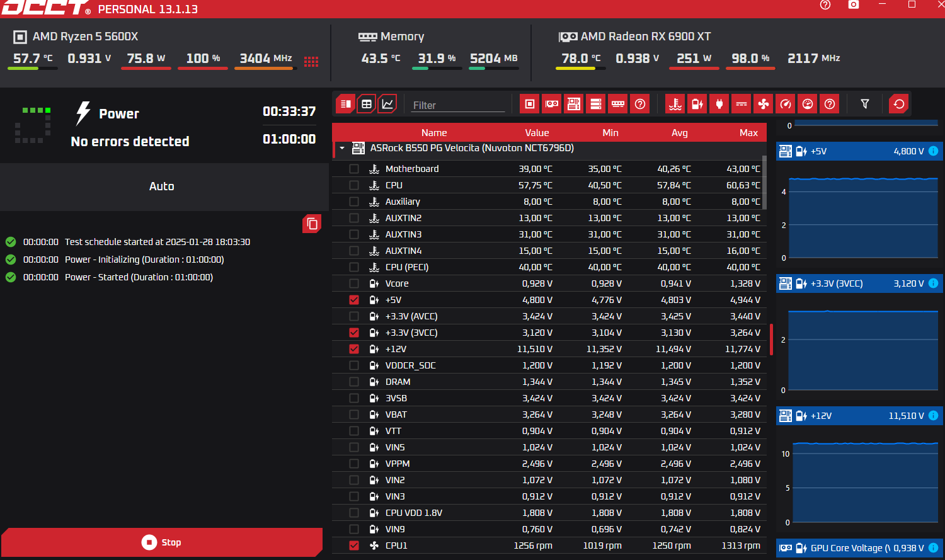This screenshot has height=560, width=945.
Task: Toggle the side panel layout view icon
Action: point(346,104)
